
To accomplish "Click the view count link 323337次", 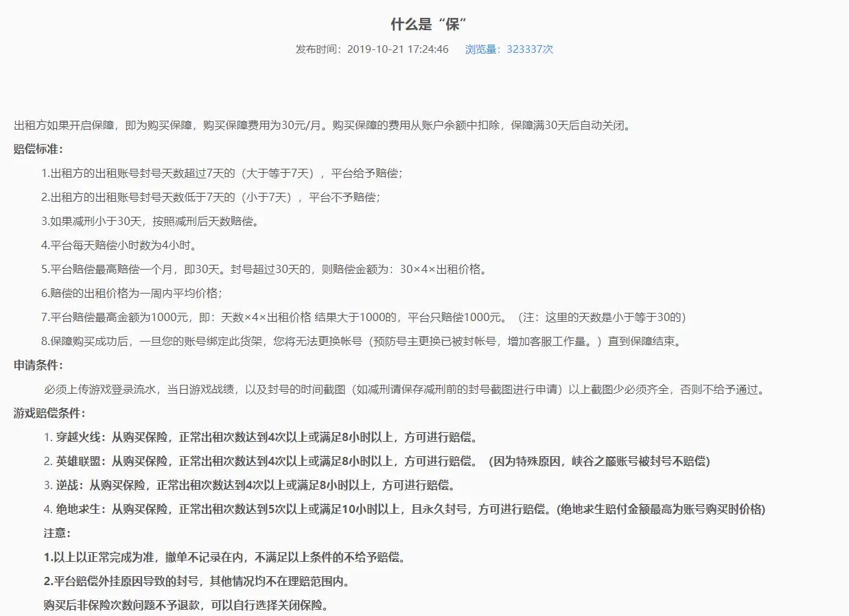I will pos(528,49).
